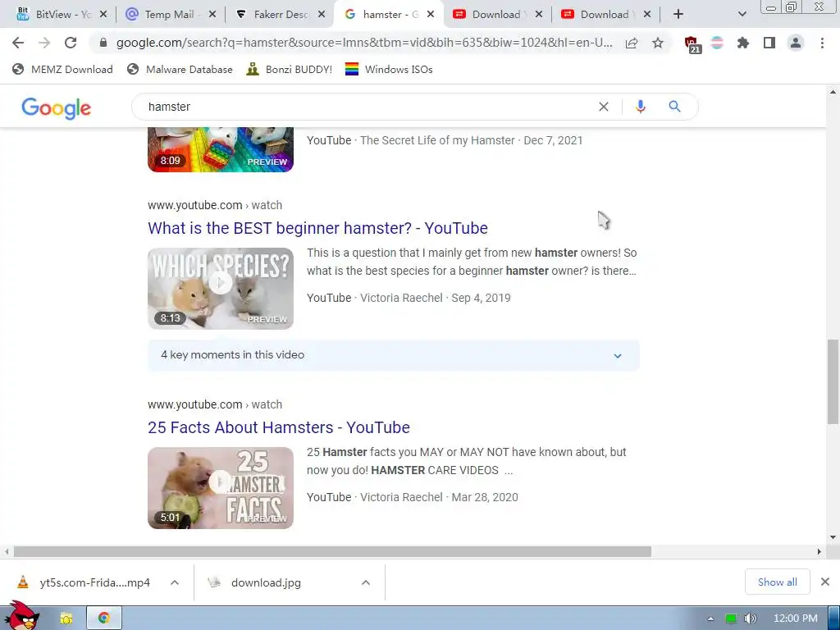Close the Temp Mail tab

point(212,15)
